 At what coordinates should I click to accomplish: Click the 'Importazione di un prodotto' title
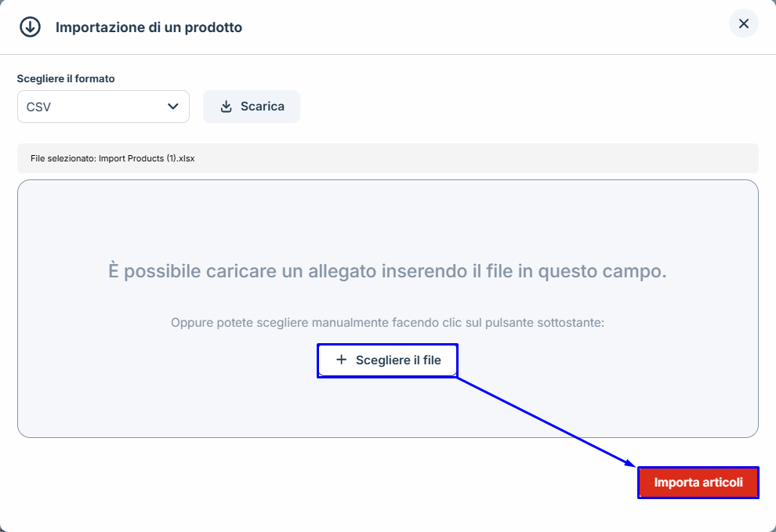coord(149,27)
